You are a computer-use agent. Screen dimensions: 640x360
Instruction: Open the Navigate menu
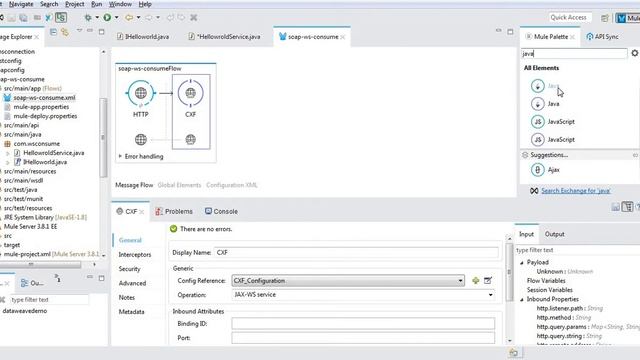(21, 4)
